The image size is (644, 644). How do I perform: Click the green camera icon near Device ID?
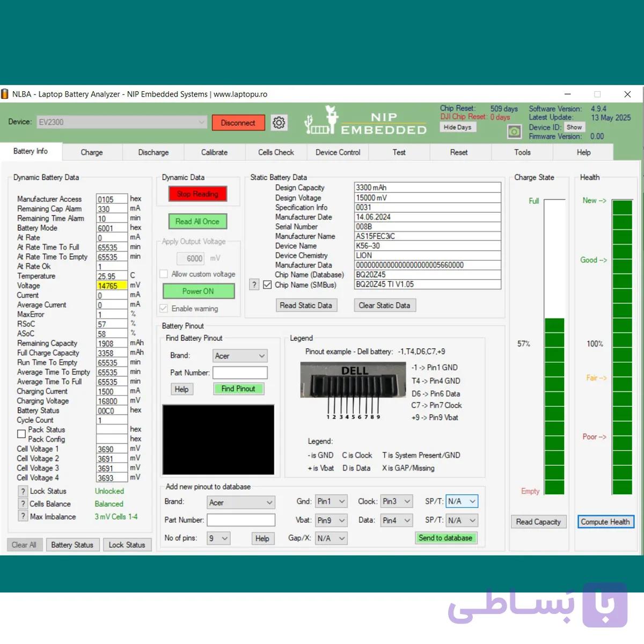514,131
